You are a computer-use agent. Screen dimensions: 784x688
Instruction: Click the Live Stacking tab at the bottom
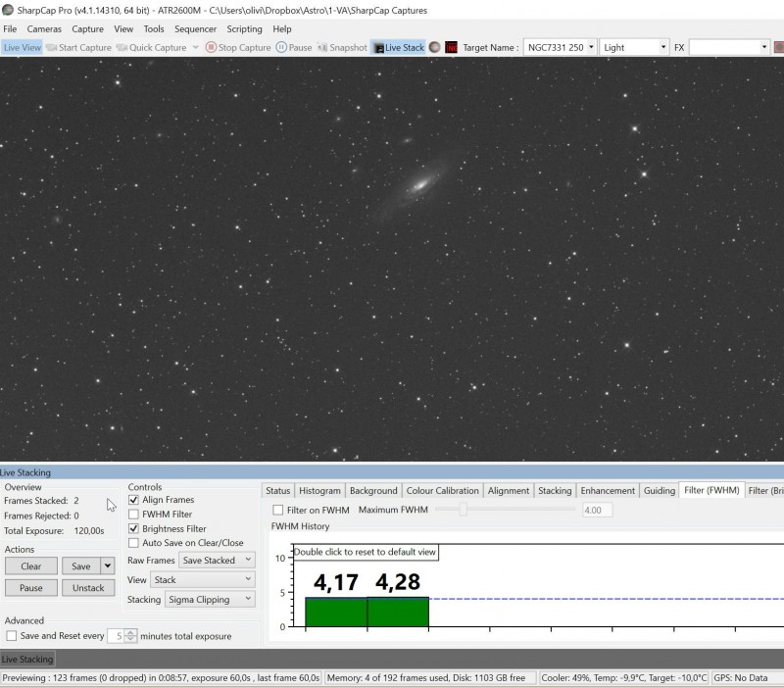[x=27, y=659]
